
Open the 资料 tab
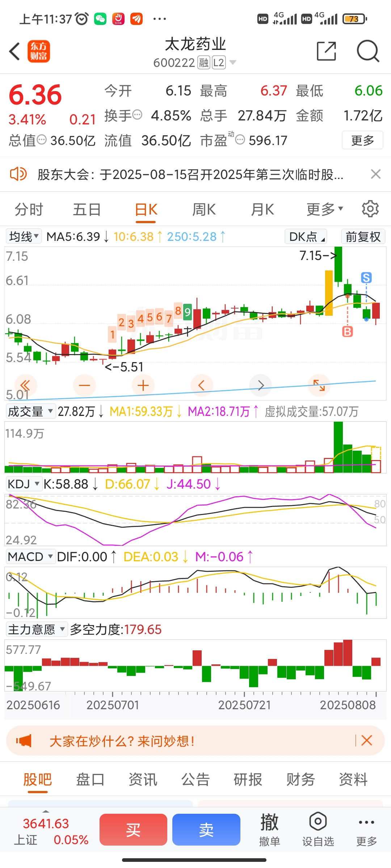(353, 780)
